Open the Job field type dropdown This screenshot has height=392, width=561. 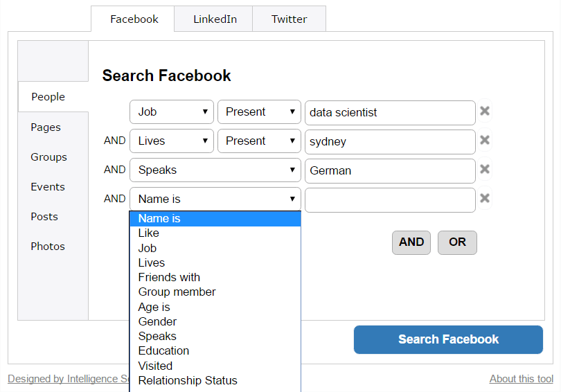click(x=172, y=112)
